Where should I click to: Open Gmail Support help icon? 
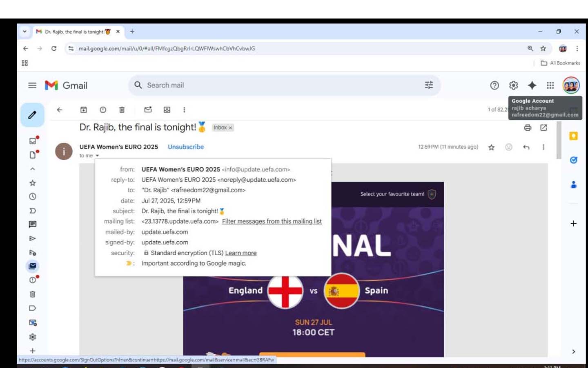click(494, 85)
